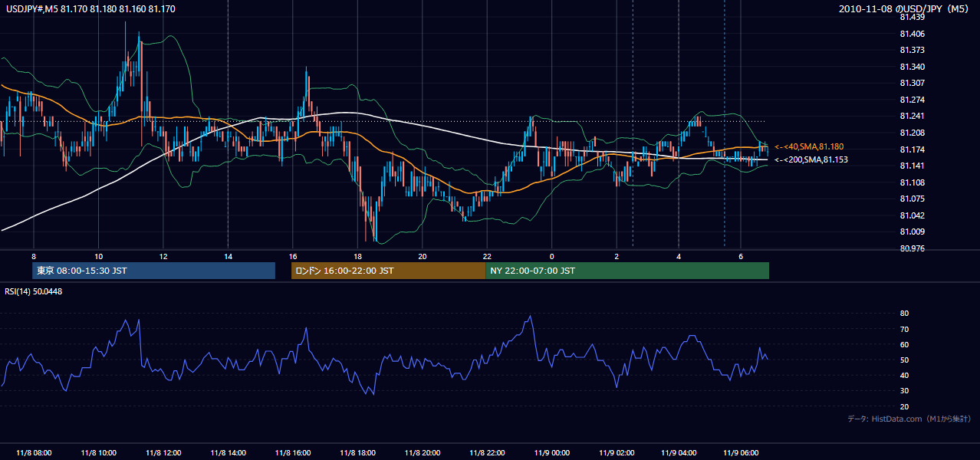980x460 pixels.
Task: Click RSI scale value 60
Action: tap(904, 344)
